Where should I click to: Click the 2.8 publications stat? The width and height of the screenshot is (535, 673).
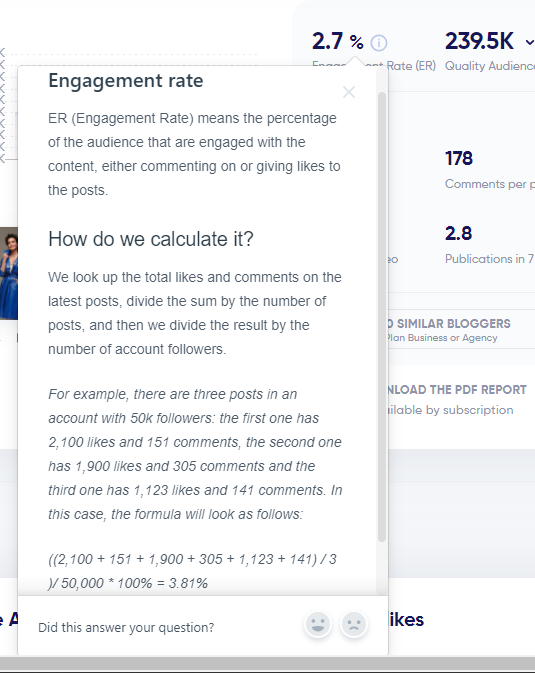(x=458, y=233)
